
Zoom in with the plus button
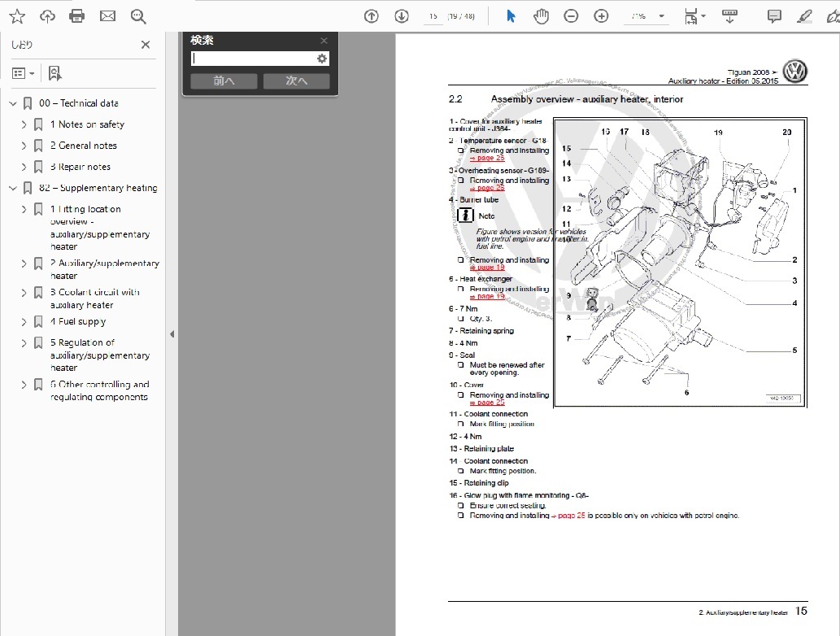pos(601,16)
